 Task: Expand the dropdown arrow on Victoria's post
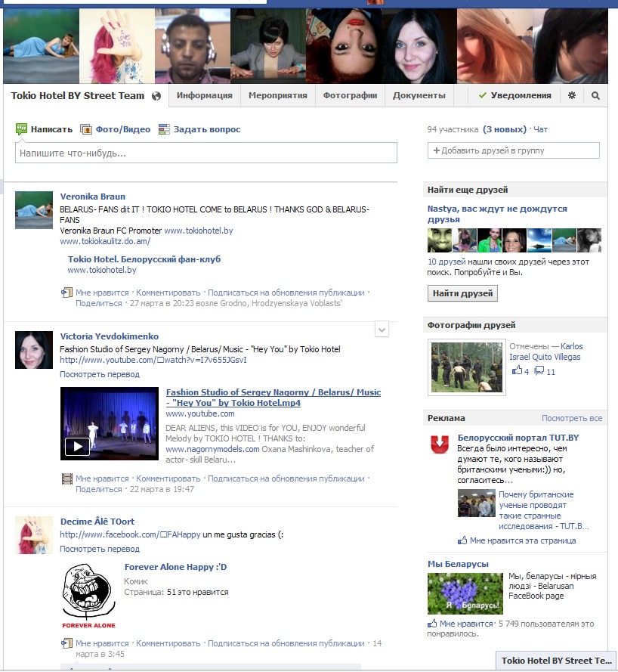tap(382, 330)
